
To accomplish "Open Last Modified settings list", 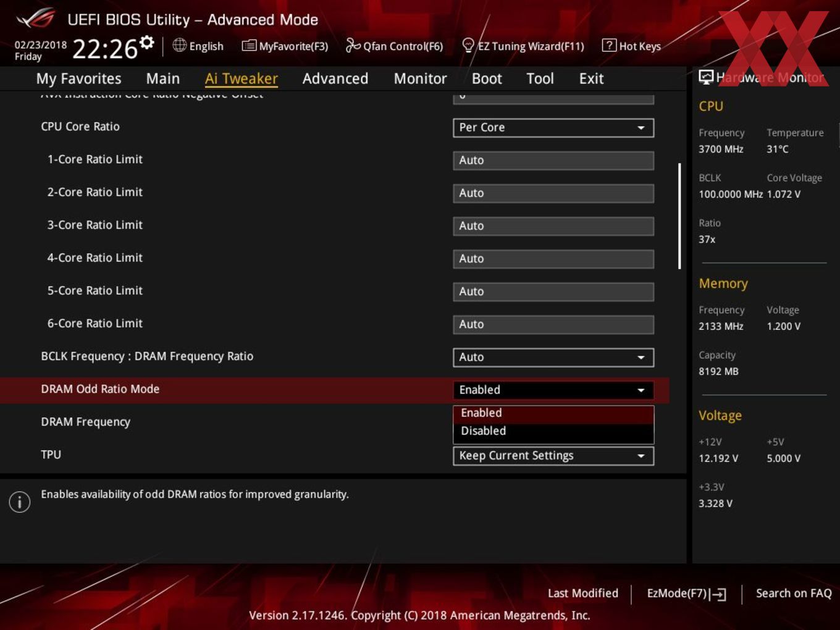I will tap(583, 593).
